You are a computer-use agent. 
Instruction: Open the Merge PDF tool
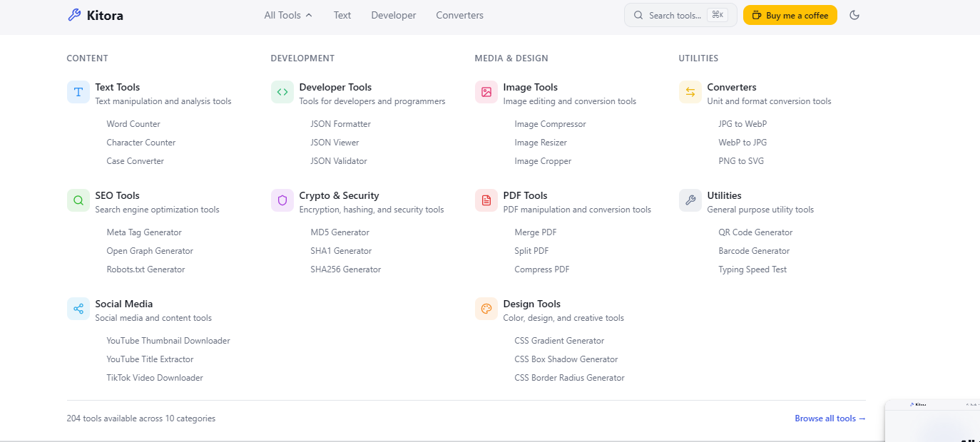[x=536, y=232]
